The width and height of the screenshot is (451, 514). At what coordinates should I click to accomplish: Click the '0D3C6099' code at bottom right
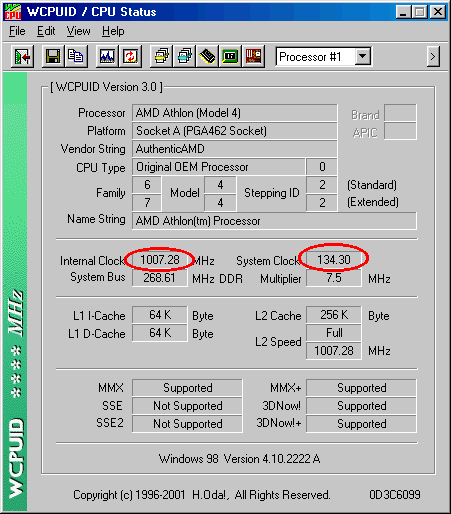[395, 495]
